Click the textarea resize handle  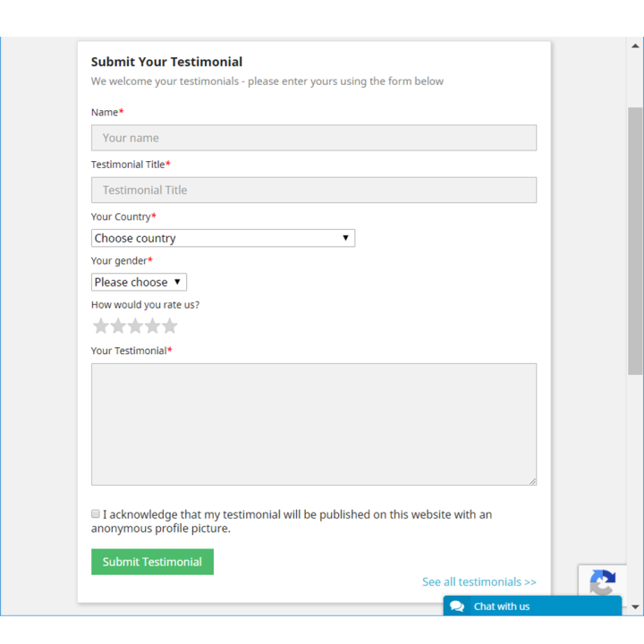coord(533,481)
